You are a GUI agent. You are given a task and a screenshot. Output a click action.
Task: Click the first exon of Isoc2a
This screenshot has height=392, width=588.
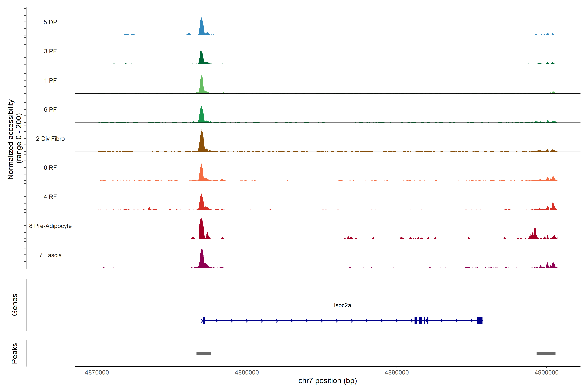pyautogui.click(x=204, y=320)
